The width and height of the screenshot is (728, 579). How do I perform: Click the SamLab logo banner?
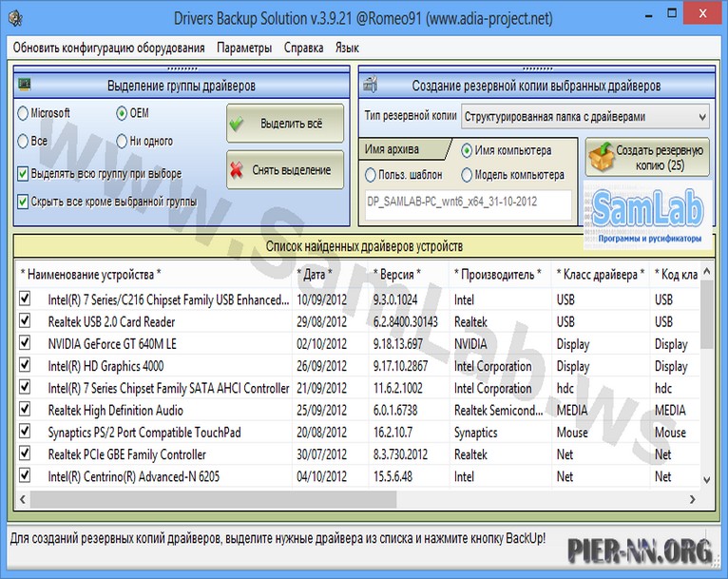point(648,216)
